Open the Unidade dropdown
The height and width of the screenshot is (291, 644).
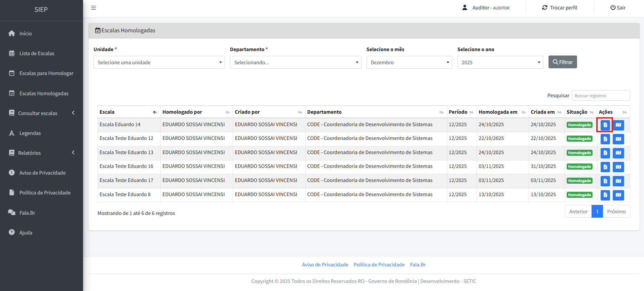(159, 63)
